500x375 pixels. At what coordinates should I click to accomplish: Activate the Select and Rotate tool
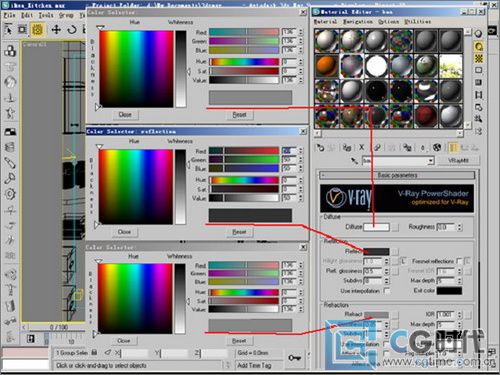(72, 29)
